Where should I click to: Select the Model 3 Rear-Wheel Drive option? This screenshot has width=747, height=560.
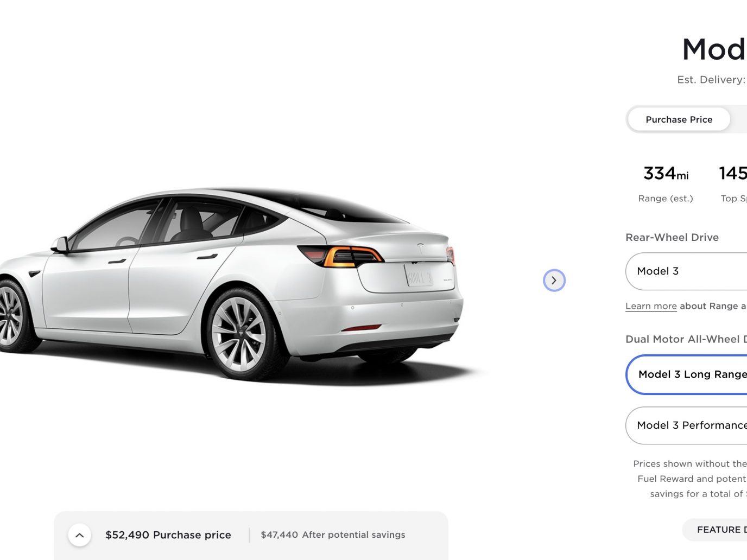(686, 271)
